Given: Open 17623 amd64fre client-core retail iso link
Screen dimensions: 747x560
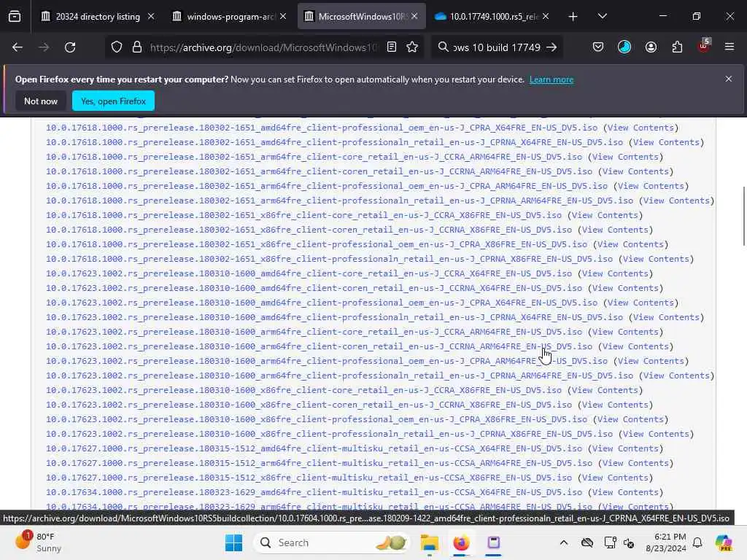Looking at the screenshot, I should tap(309, 274).
